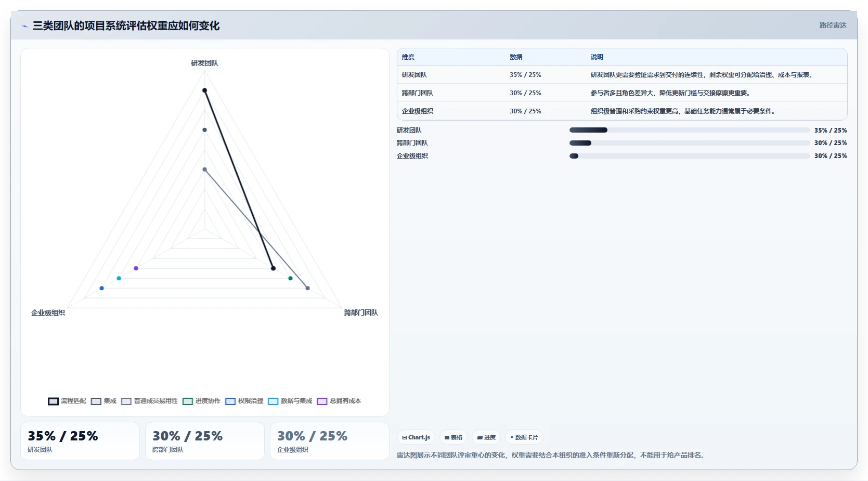Select the 进度 chip
Image resolution: width=868 pixels, height=481 pixels.
[x=486, y=437]
